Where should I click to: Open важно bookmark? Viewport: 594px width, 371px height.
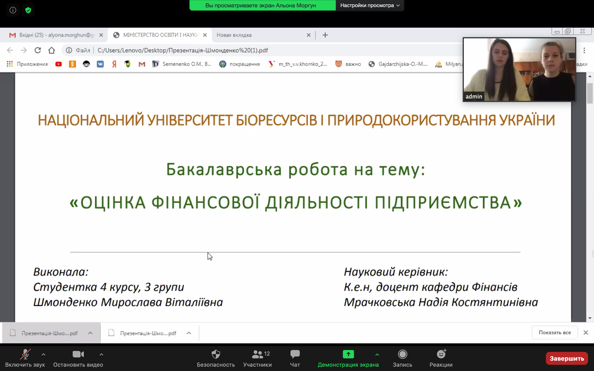pyautogui.click(x=348, y=64)
